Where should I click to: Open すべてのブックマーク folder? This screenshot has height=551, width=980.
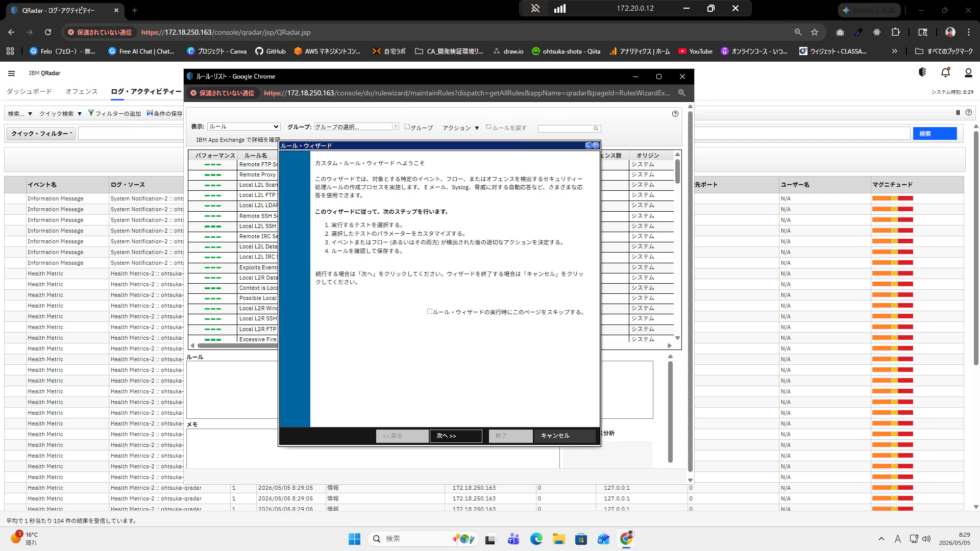point(944,51)
